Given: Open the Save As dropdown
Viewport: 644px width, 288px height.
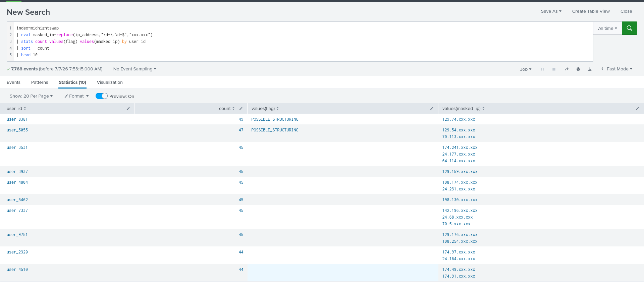Looking at the screenshot, I should 551,11.
